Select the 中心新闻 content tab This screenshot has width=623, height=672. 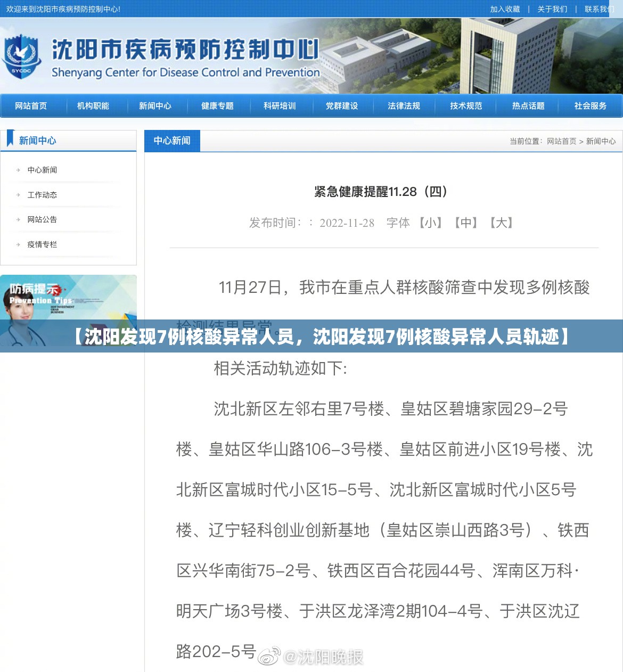point(172,141)
